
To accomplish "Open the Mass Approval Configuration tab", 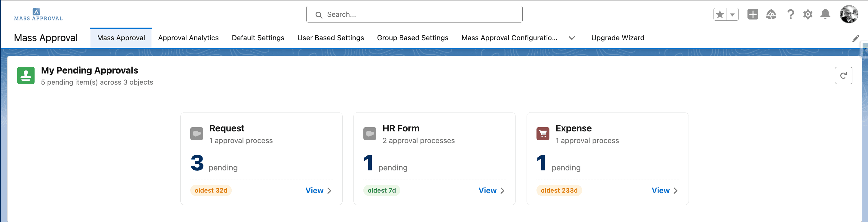I will 509,38.
